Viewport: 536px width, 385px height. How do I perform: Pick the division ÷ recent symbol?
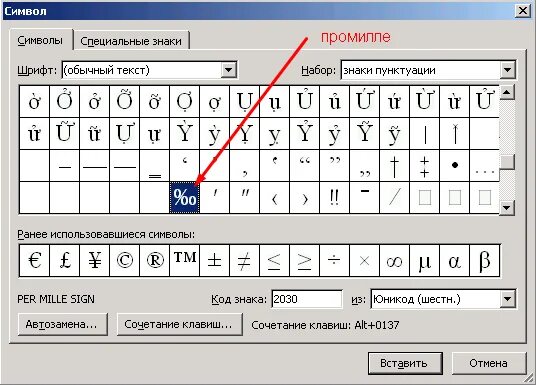pos(334,261)
